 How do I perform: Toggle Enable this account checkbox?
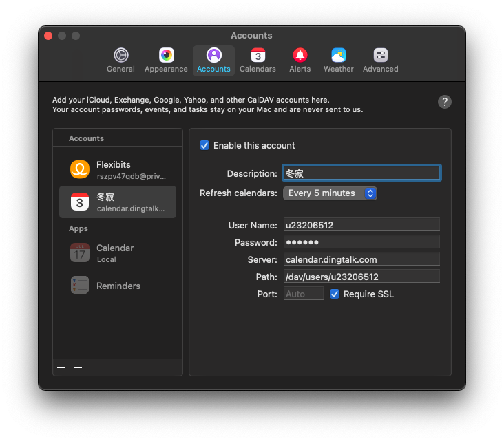[x=204, y=145]
